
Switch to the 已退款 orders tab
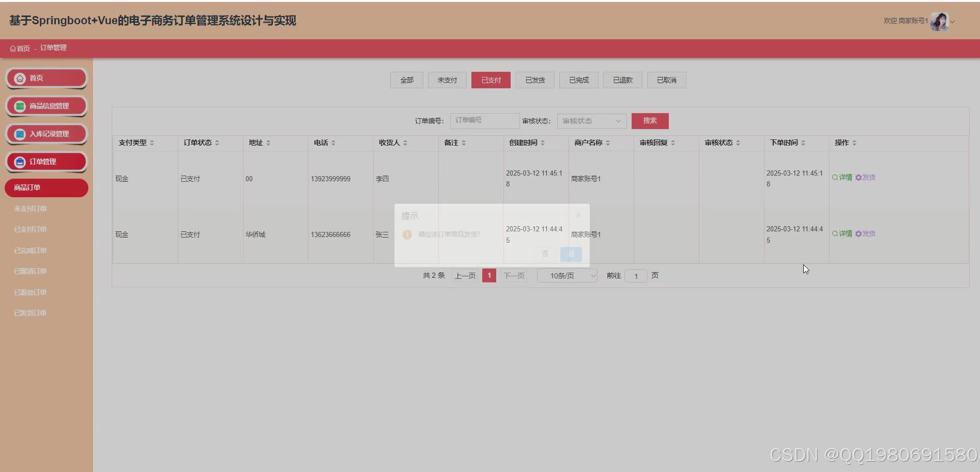tap(622, 80)
